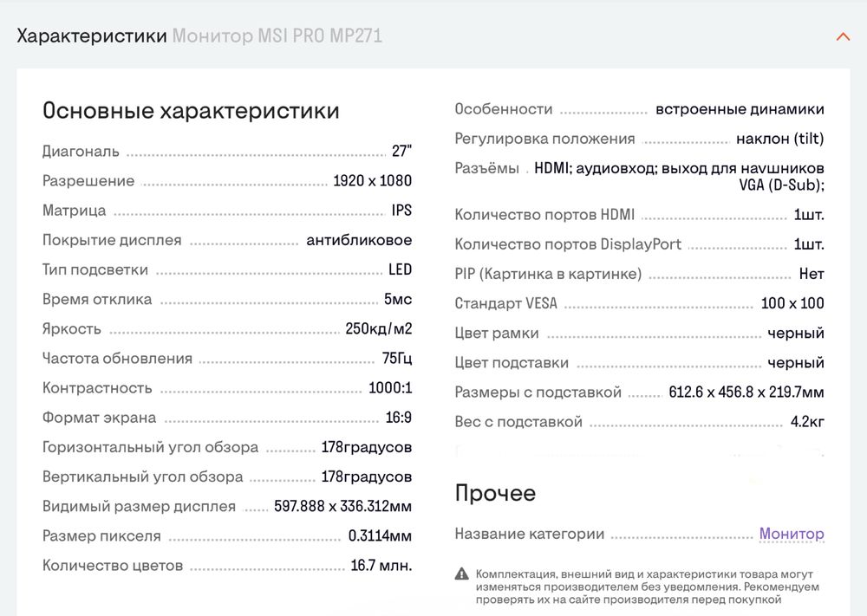Click the Горизонтальный угол обзора value
This screenshot has height=616, width=867.
click(x=367, y=448)
